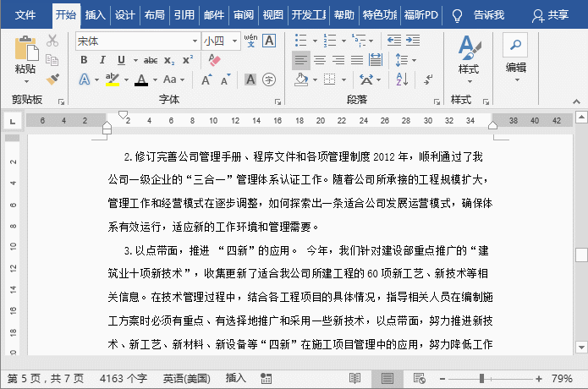588x389 pixels.
Task: Open the font size dropdown 小四
Action: 234,41
